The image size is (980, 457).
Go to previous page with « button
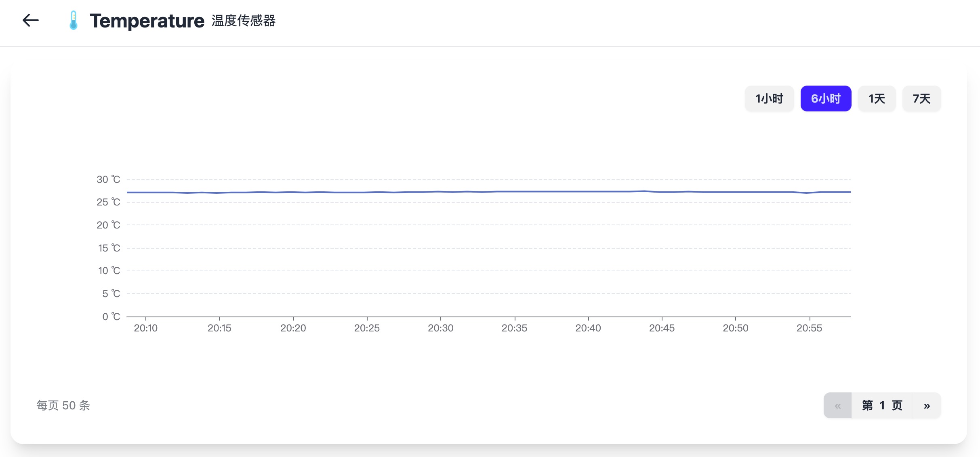[x=837, y=405]
